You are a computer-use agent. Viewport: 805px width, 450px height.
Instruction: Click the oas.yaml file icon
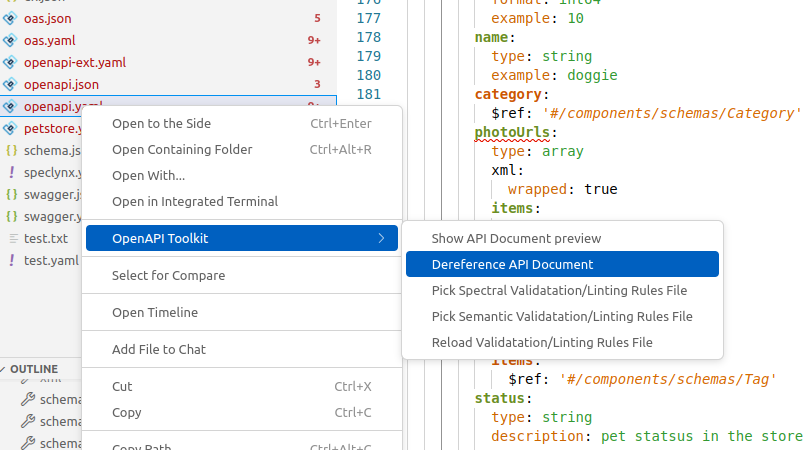pos(11,40)
